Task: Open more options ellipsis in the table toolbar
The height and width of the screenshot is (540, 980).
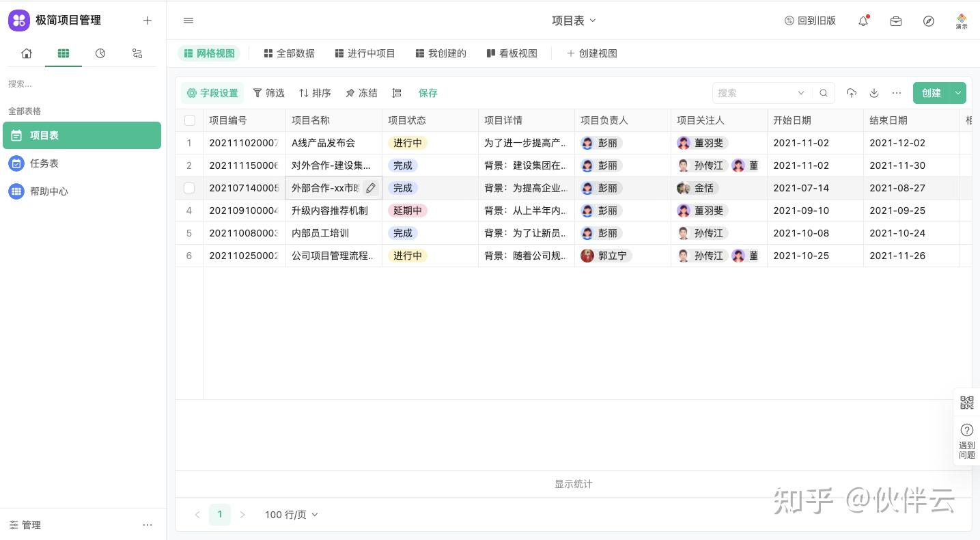Action: point(897,93)
